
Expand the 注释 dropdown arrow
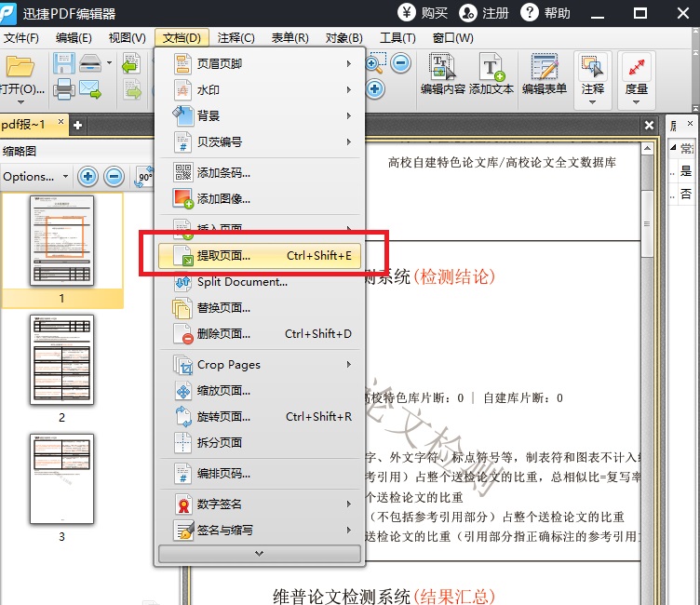coord(592,102)
